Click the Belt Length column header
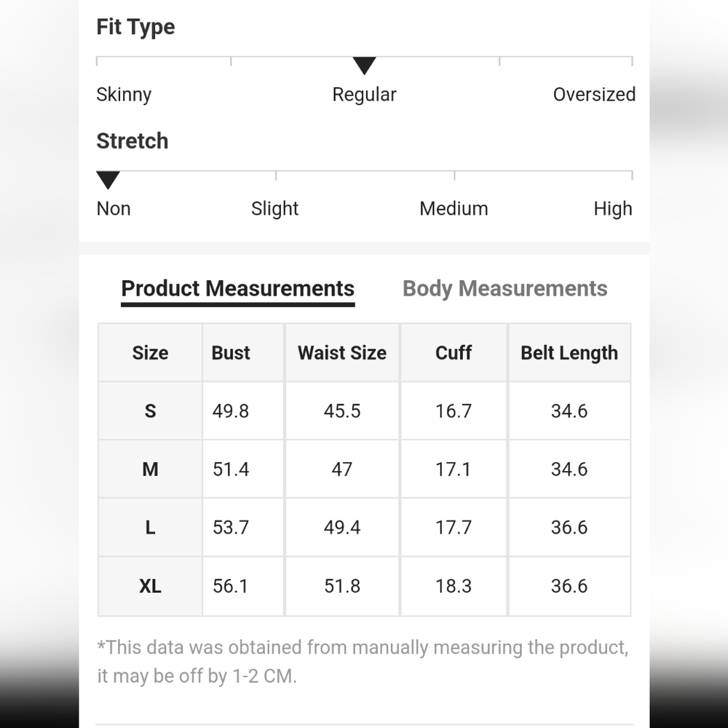The width and height of the screenshot is (728, 728). tap(569, 353)
